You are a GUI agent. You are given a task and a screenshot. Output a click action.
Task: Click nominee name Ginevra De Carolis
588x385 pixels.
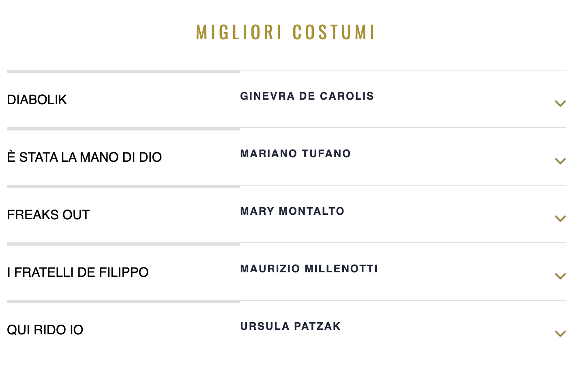coord(307,96)
